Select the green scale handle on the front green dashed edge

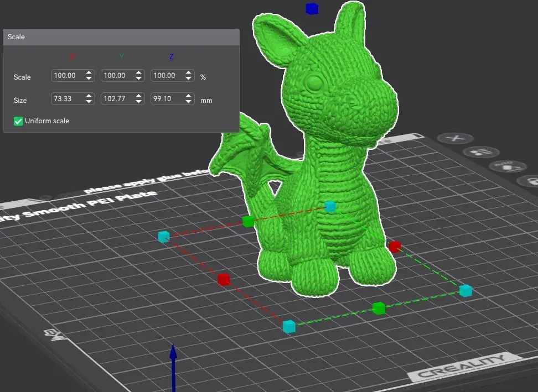pos(379,308)
